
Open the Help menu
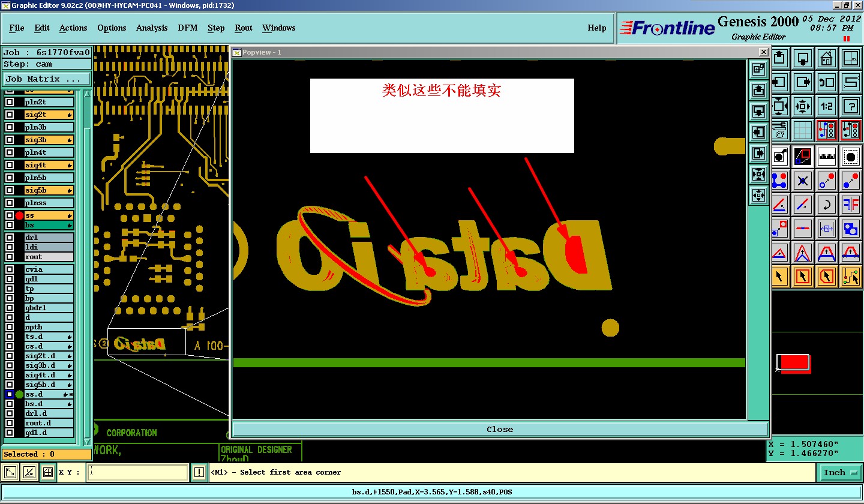(x=596, y=28)
